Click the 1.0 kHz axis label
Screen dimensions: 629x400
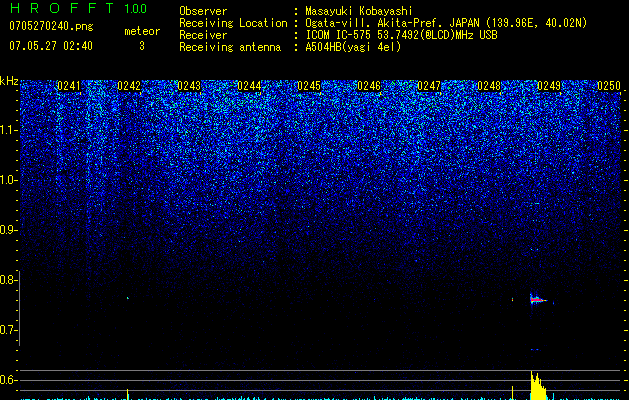click(8, 180)
